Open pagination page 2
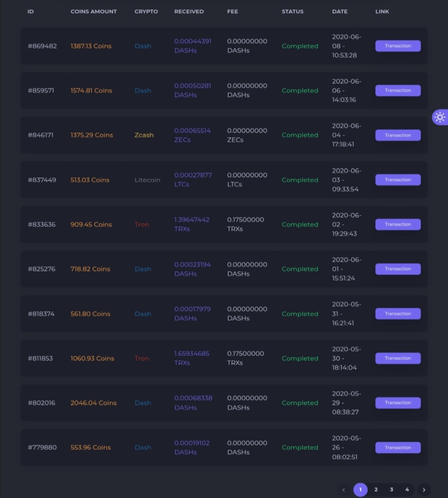Screen dimensions: 448x498 376,490
